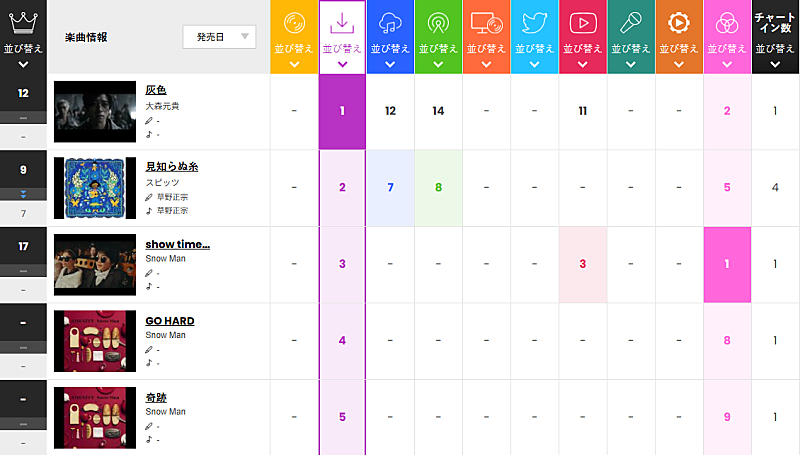Click the green radio airplay icon
Image resolution: width=800 pixels, height=455 pixels.
click(x=438, y=23)
